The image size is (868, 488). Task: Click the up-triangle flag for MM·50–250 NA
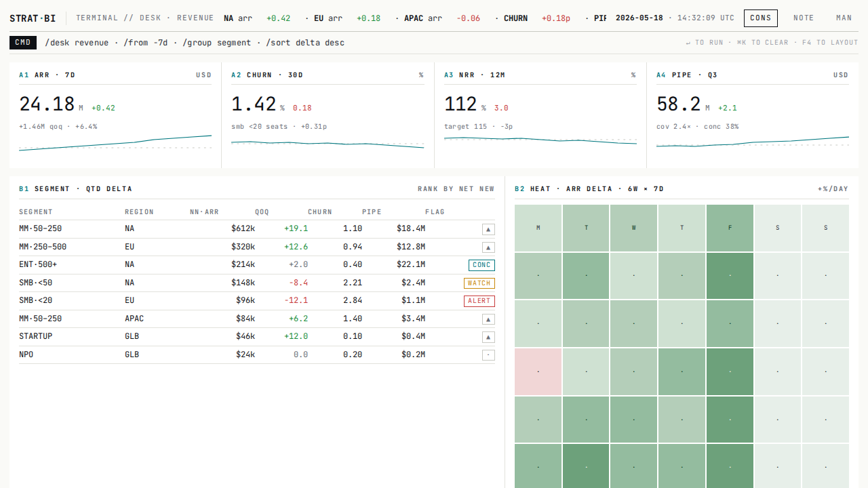[488, 229]
